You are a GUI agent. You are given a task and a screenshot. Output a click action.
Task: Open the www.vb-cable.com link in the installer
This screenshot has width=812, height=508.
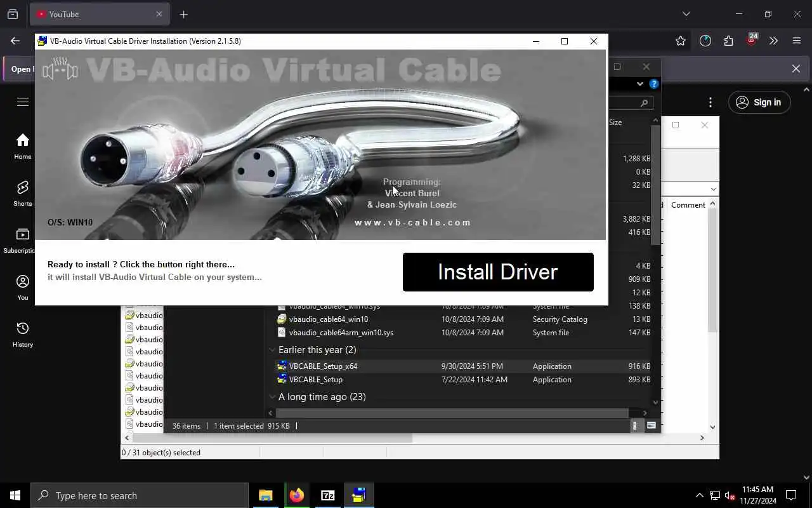click(413, 222)
